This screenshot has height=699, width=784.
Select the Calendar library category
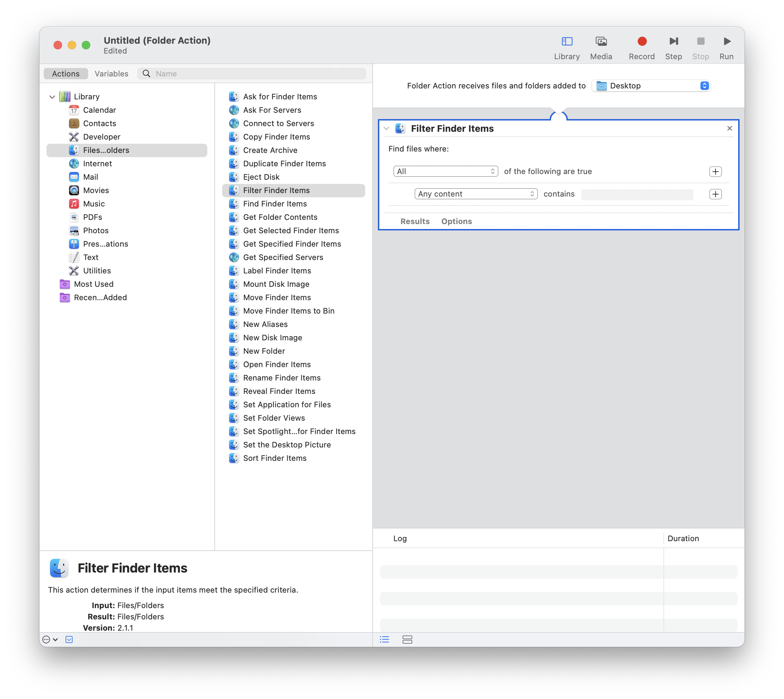coord(99,110)
